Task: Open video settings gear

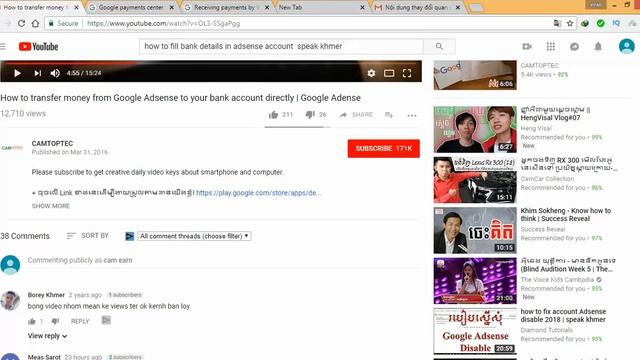Action: (371, 73)
